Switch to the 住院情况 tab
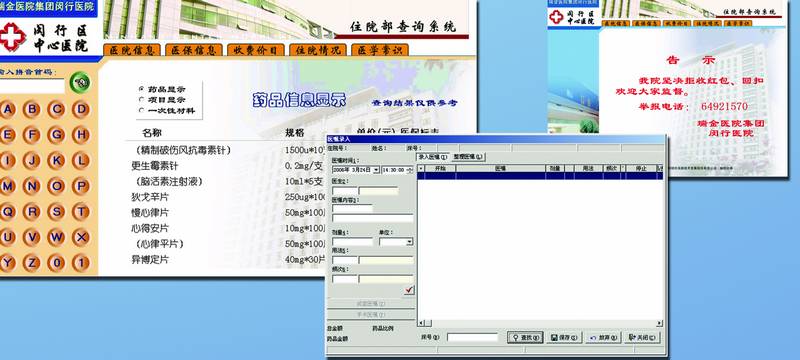This screenshot has width=800, height=360. point(318,50)
